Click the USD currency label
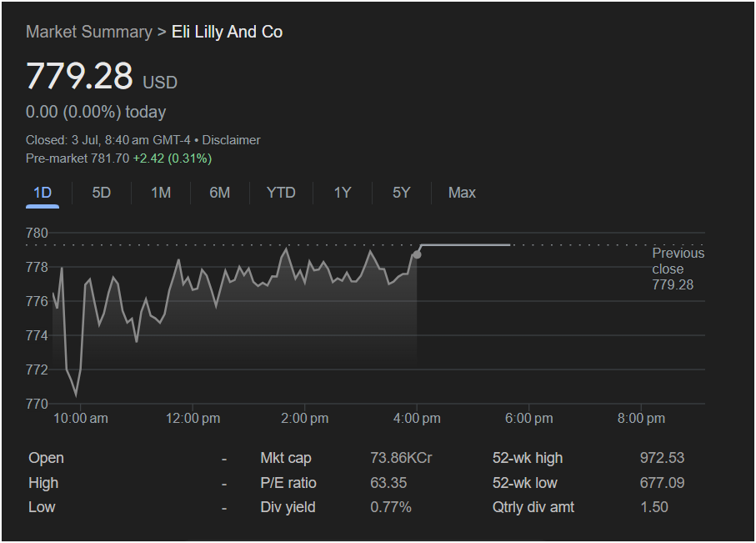Screen dimensions: 756x543 point(160,83)
